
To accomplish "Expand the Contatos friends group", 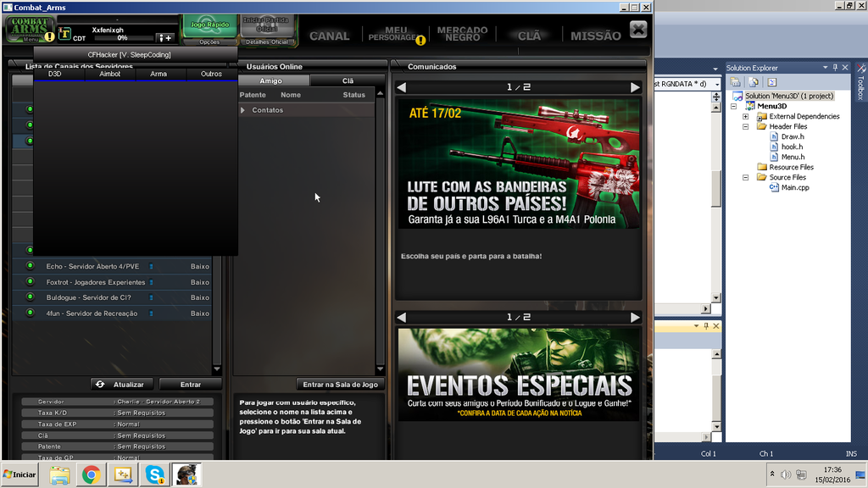I will pyautogui.click(x=243, y=110).
